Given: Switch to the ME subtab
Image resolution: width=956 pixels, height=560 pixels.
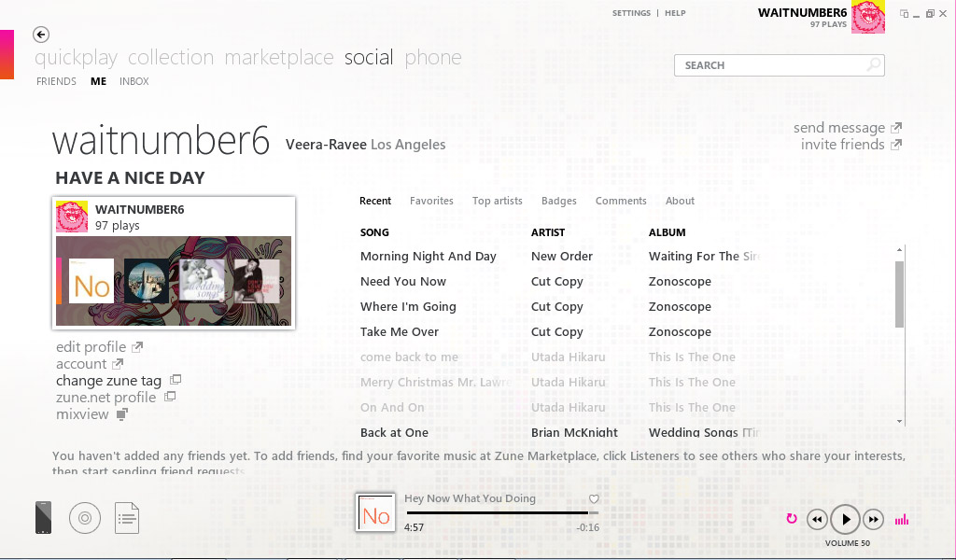Looking at the screenshot, I should 99,81.
